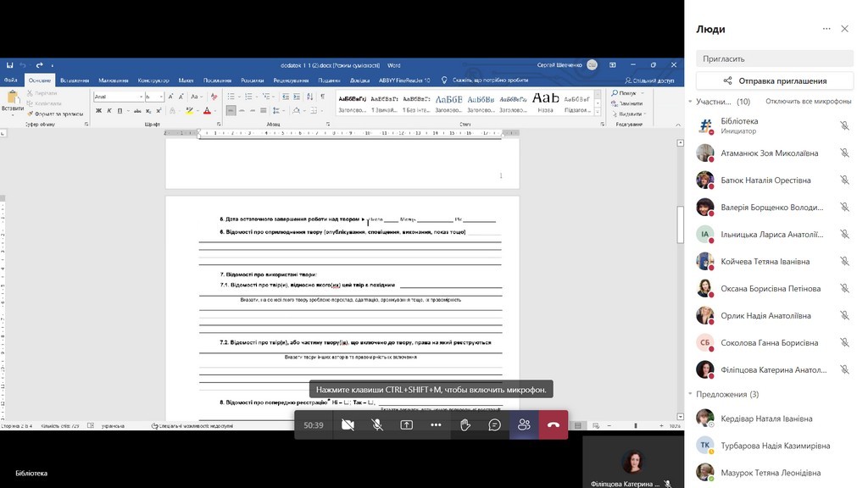Open the meeting chat

494,425
